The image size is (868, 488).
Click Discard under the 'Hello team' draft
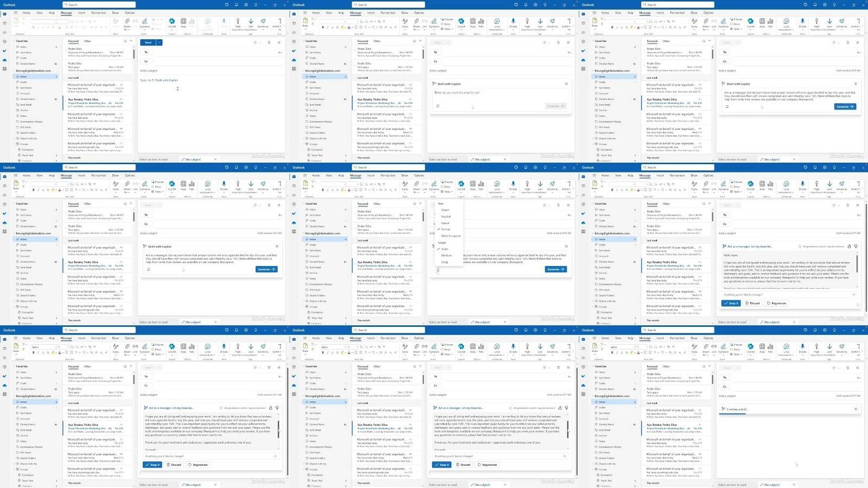752,303
